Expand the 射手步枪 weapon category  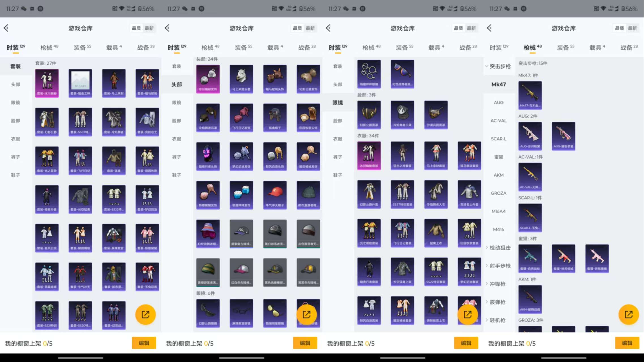tap(500, 266)
